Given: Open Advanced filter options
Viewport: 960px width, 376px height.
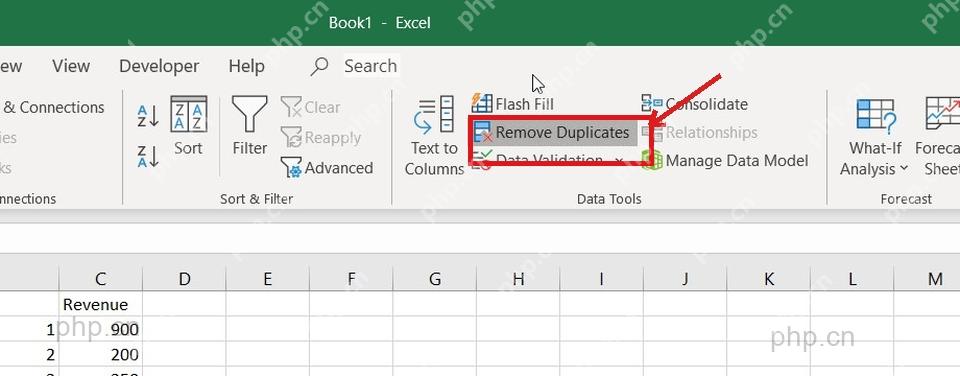Looking at the screenshot, I should (x=327, y=168).
